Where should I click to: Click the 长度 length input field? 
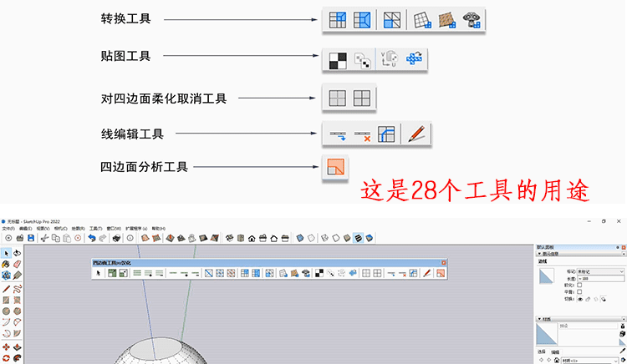point(600,279)
